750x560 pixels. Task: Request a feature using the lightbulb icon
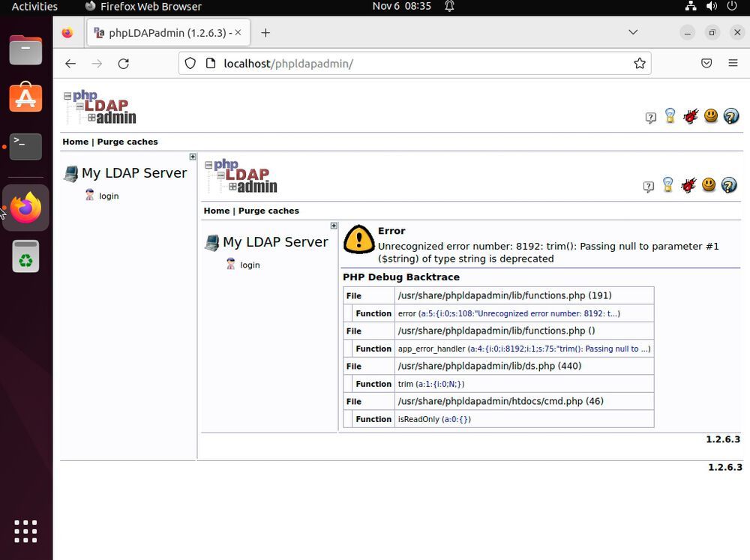tap(670, 116)
